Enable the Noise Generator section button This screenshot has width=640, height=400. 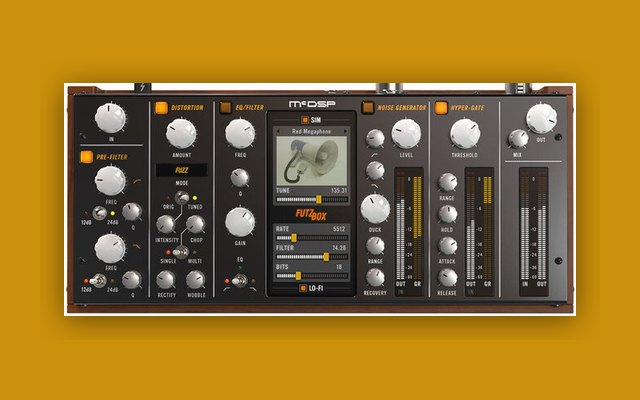pyautogui.click(x=368, y=107)
